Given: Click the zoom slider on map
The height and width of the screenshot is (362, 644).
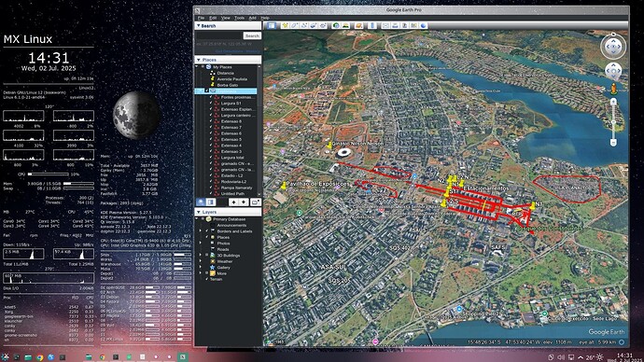Looking at the screenshot, I should pyautogui.click(x=613, y=122).
